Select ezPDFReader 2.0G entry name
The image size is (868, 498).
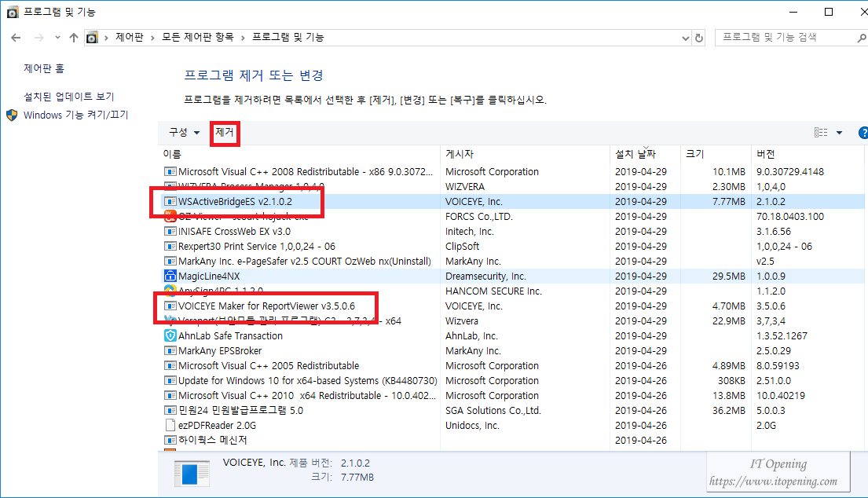(217, 426)
